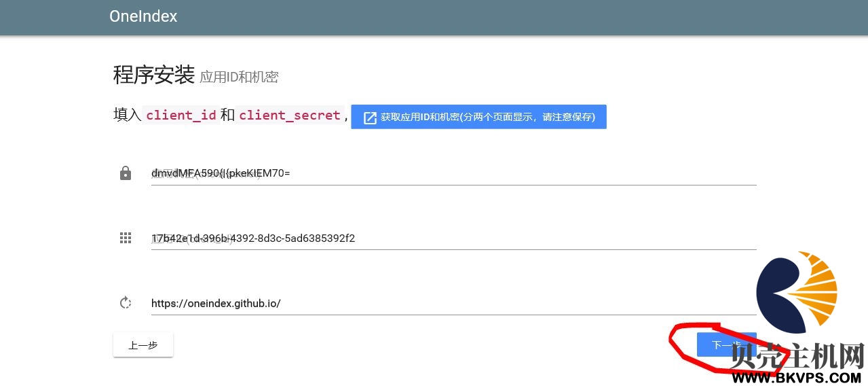Select the client_secret code text

pyautogui.click(x=290, y=115)
